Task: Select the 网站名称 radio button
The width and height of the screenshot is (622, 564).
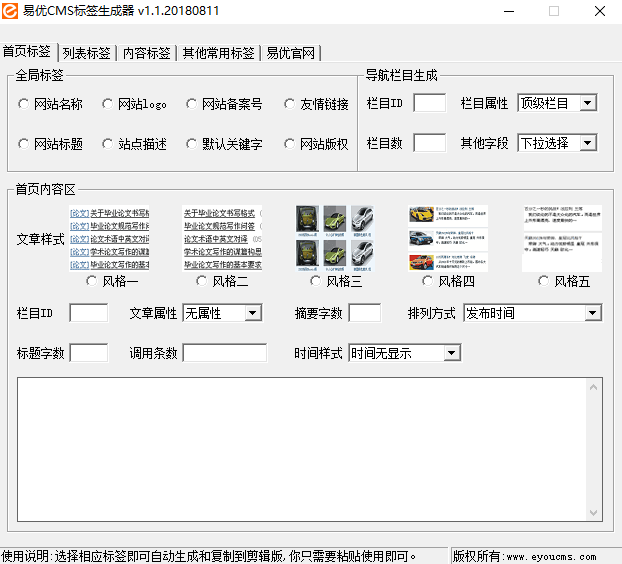Action: [x=24, y=104]
